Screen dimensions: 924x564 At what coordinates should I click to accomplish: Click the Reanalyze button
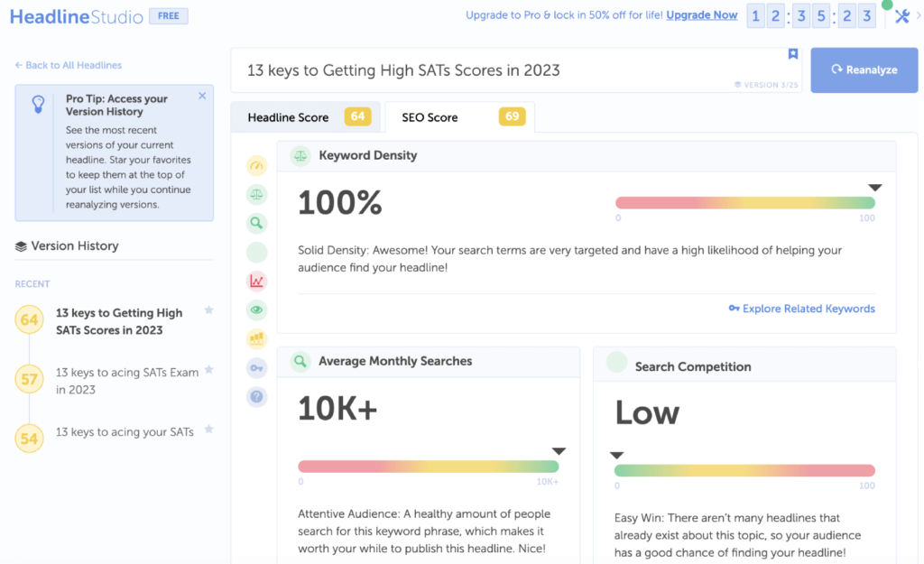tap(864, 69)
